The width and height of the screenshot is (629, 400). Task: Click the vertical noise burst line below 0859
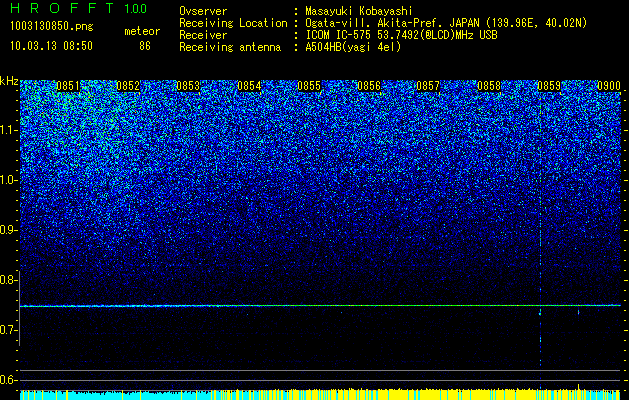click(540, 241)
